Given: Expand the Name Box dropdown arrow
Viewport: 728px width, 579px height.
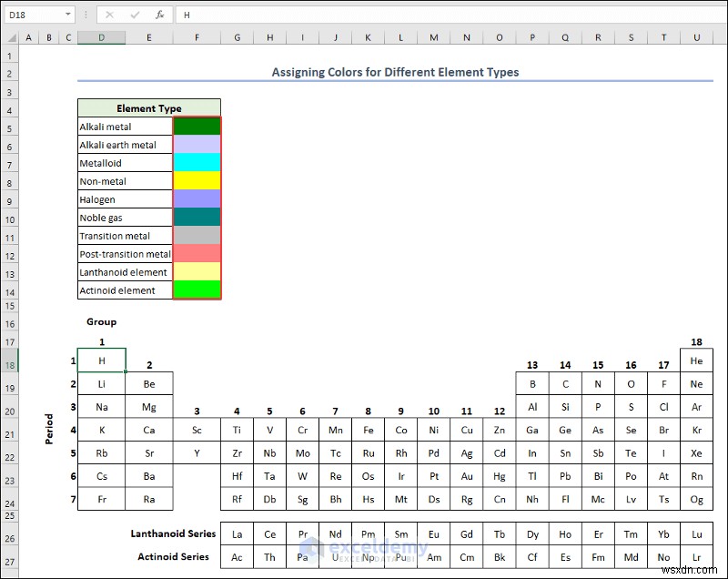Looking at the screenshot, I should [67, 15].
